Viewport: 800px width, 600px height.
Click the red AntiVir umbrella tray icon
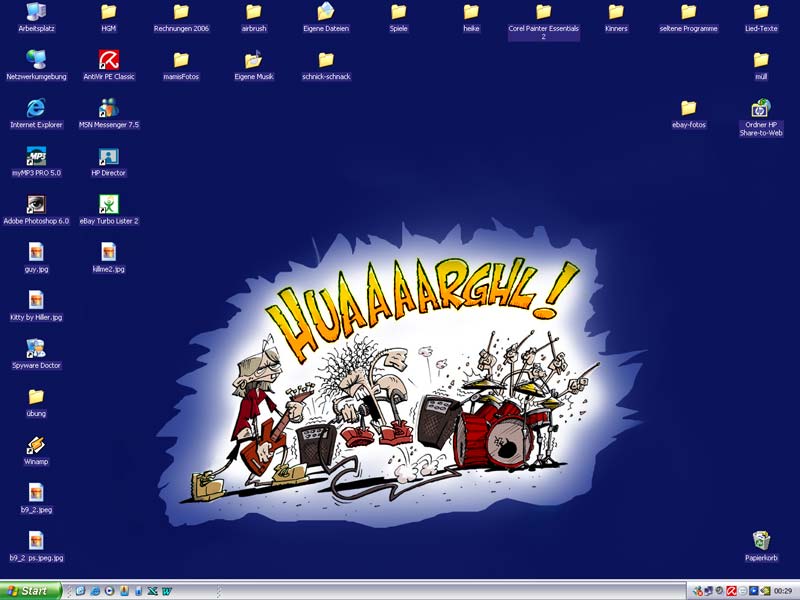coord(732,591)
